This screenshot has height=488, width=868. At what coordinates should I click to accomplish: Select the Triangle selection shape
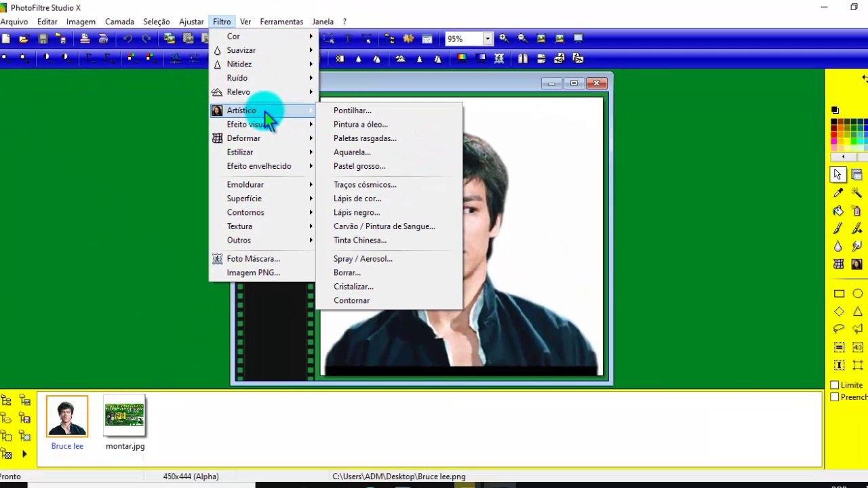pyautogui.click(x=857, y=311)
